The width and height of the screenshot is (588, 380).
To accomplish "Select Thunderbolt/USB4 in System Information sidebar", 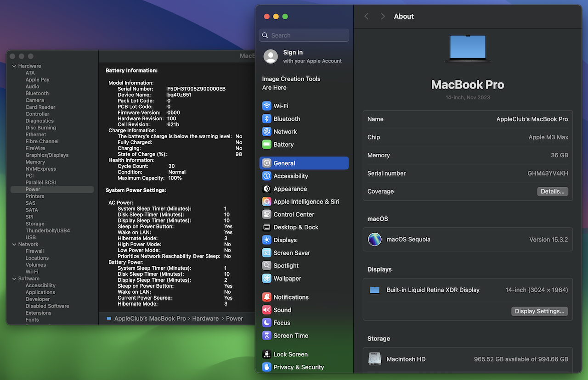I will coord(48,231).
